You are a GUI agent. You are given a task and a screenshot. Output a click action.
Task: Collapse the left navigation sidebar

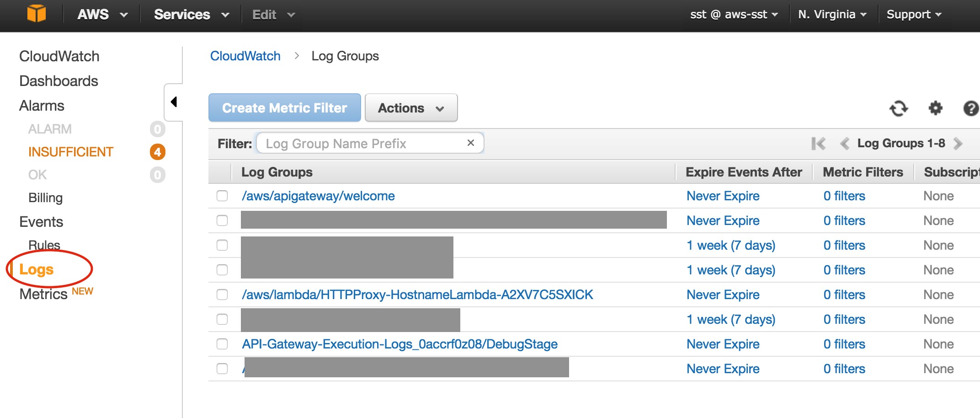click(x=174, y=102)
